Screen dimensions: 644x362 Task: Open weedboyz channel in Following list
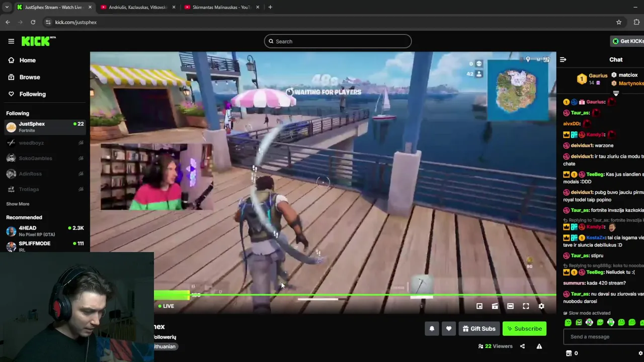[45, 143]
